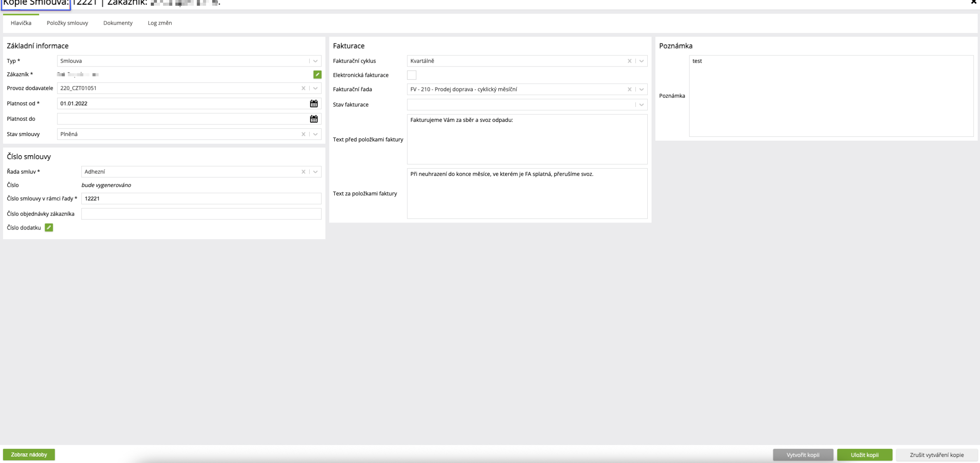The width and height of the screenshot is (980, 463).
Task: Expand the Typ dropdown
Action: pyautogui.click(x=315, y=61)
